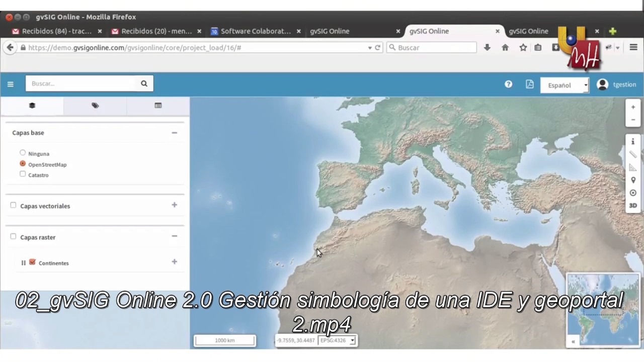Viewport: 644px width, 362px height.
Task: Close the Software Colaborat... tab
Action: point(299,31)
